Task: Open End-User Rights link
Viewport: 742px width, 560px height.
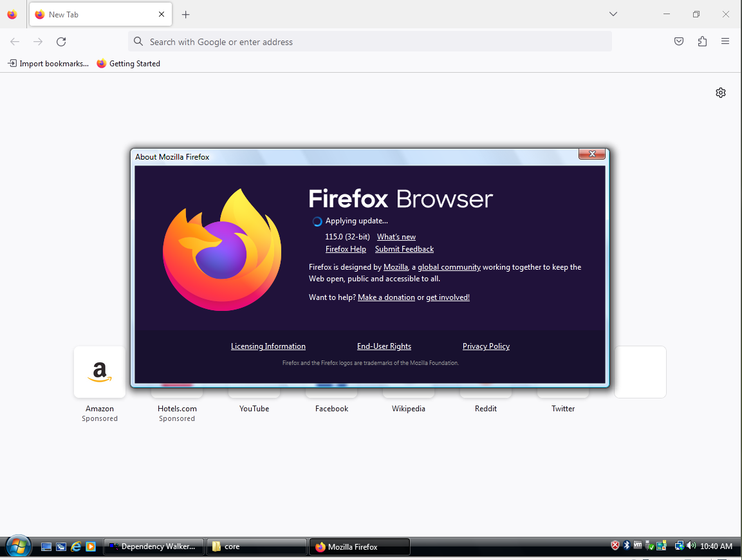Action: 384,346
